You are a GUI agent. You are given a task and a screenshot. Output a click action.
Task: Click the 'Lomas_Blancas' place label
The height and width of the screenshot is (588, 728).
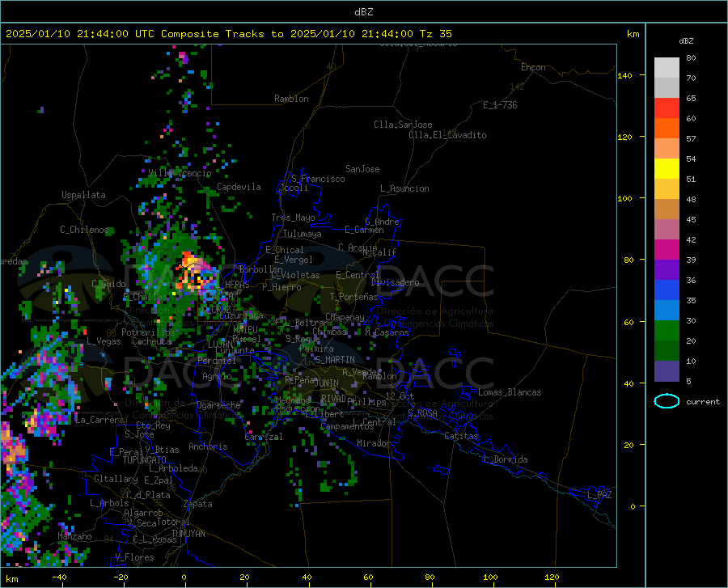pos(510,392)
